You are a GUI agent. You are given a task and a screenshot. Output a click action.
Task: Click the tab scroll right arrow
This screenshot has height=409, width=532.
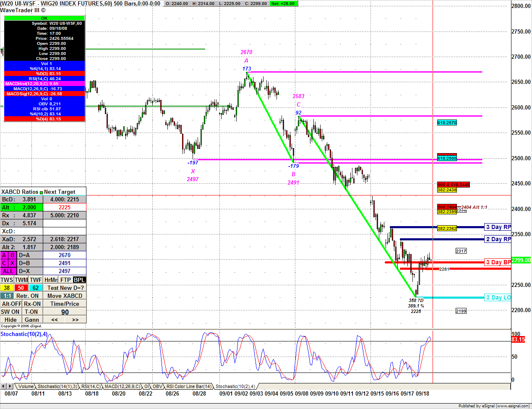(10, 386)
